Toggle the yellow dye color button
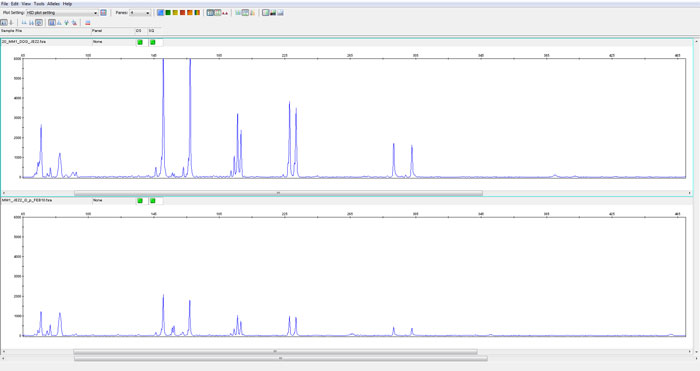This screenshot has height=371, width=700. 175,13
